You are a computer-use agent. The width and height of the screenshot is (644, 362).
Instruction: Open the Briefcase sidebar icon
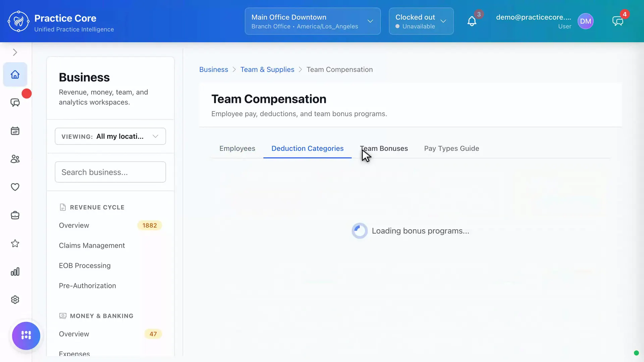click(15, 215)
